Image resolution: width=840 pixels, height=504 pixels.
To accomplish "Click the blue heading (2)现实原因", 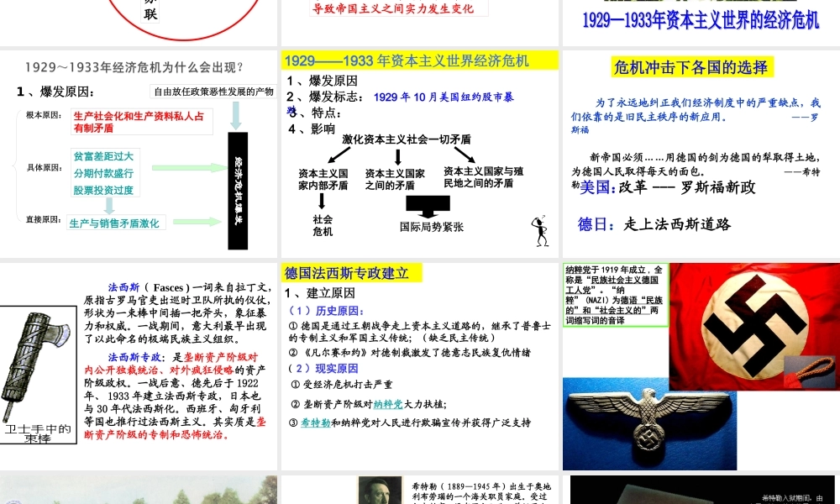I will tap(323, 369).
